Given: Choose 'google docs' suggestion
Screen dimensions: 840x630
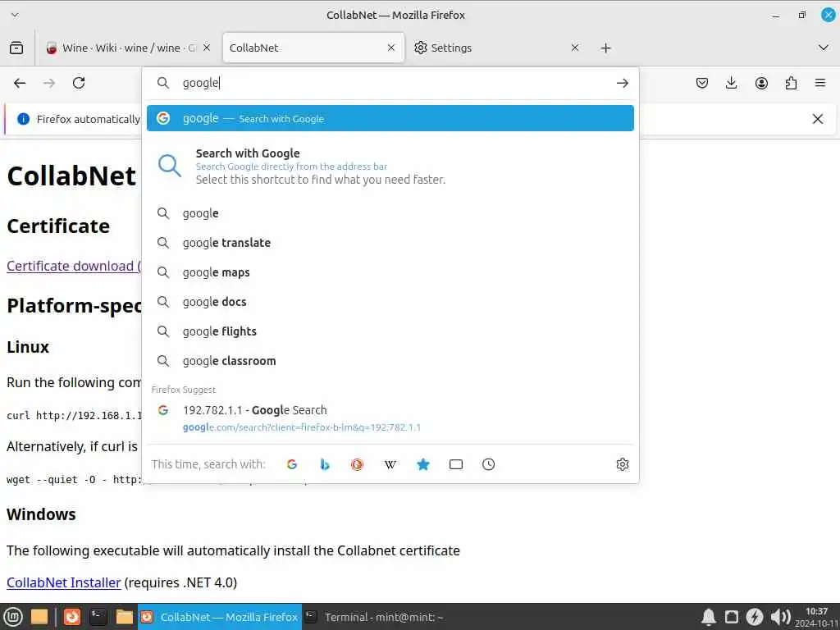Looking at the screenshot, I should (390, 302).
